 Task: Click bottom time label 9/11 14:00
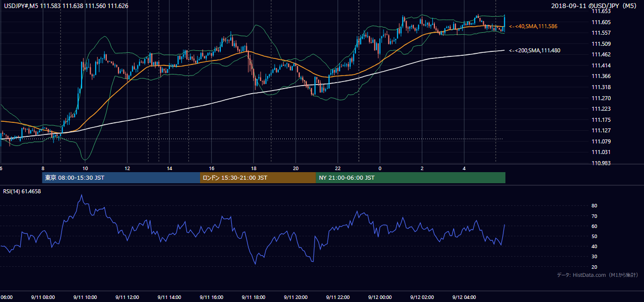(170, 297)
